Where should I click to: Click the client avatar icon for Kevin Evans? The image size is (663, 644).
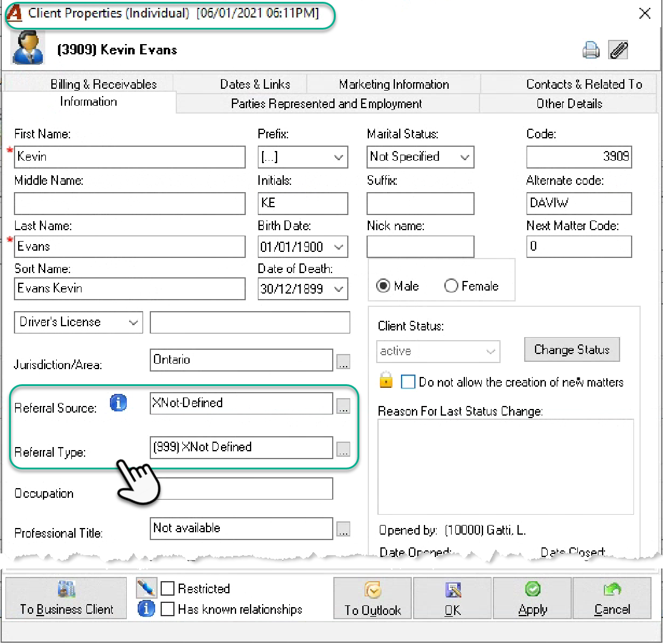(x=28, y=47)
